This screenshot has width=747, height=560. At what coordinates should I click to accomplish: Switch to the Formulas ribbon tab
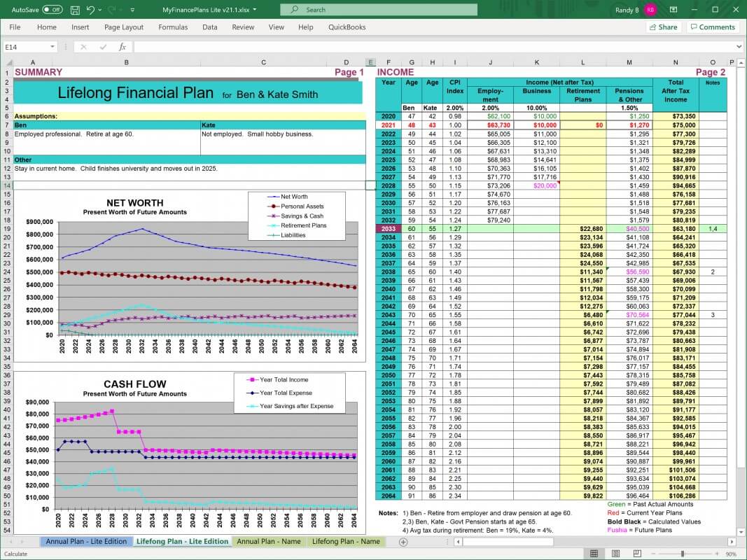point(173,27)
